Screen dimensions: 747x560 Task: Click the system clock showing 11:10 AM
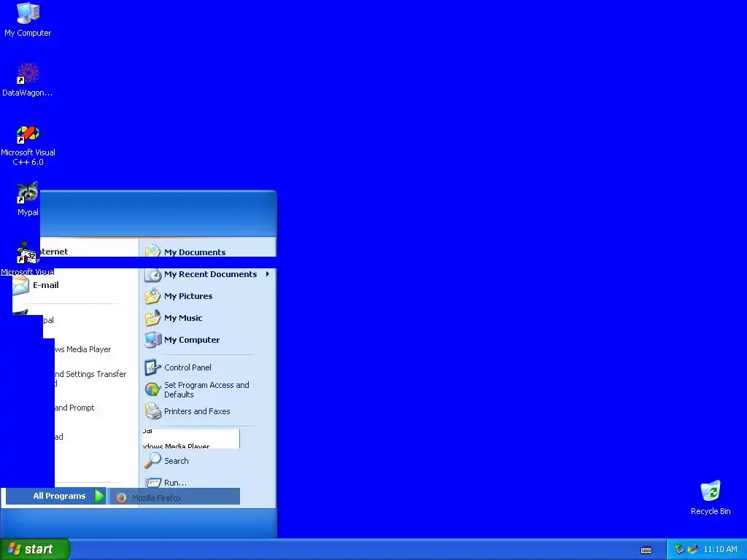pyautogui.click(x=720, y=549)
